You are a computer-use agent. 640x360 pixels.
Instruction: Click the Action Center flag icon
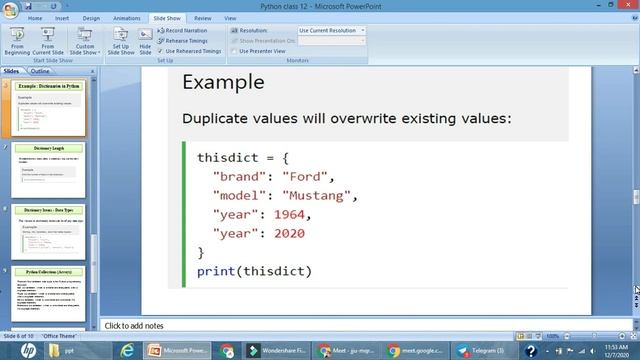(570, 351)
